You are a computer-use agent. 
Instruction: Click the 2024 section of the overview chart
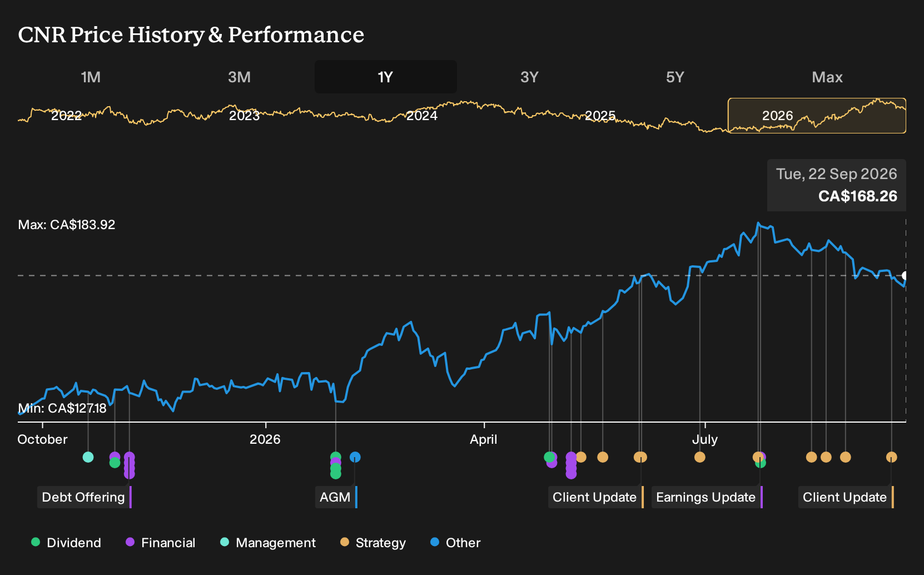pyautogui.click(x=422, y=116)
